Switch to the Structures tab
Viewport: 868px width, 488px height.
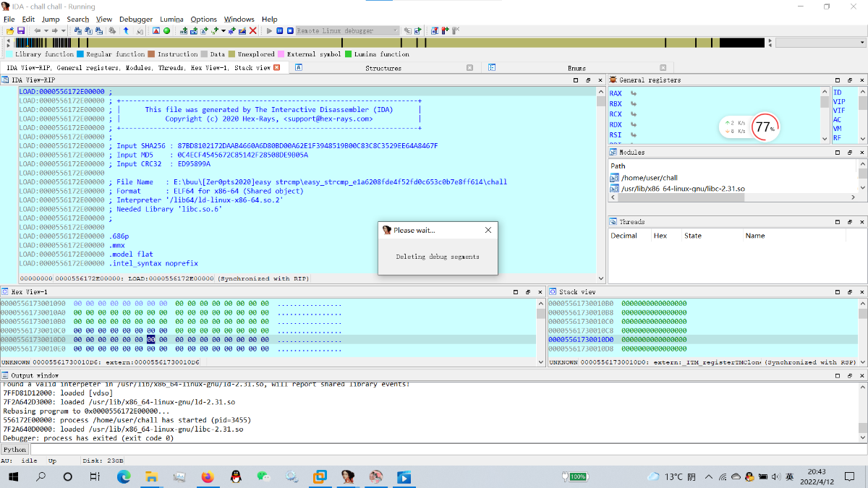383,68
